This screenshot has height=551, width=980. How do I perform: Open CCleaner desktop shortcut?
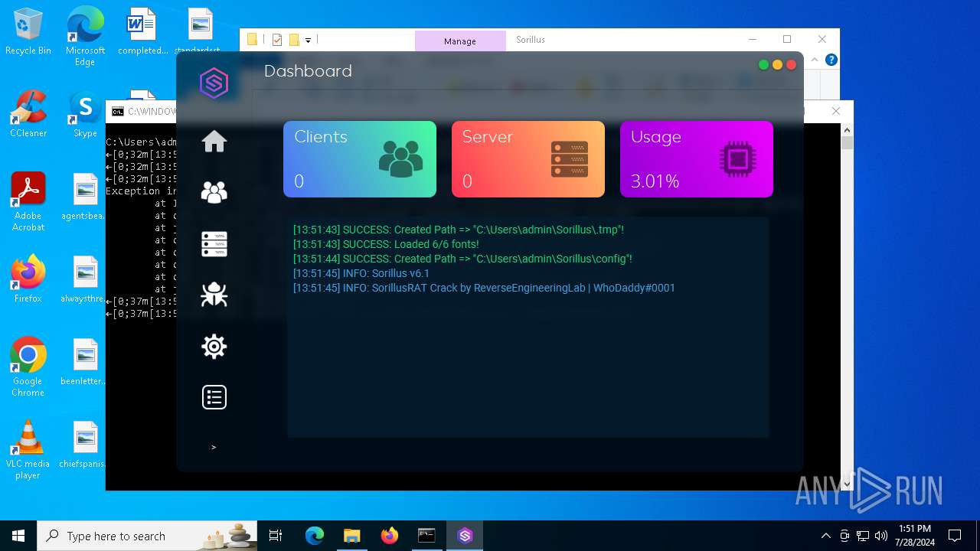tap(28, 114)
